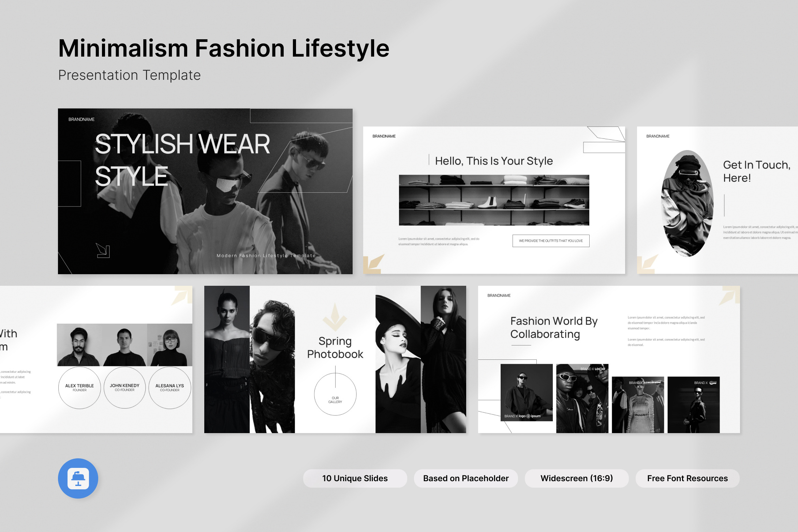Click the logo ipsum brand mark
Screen dimensions: 798x532
pos(530,416)
